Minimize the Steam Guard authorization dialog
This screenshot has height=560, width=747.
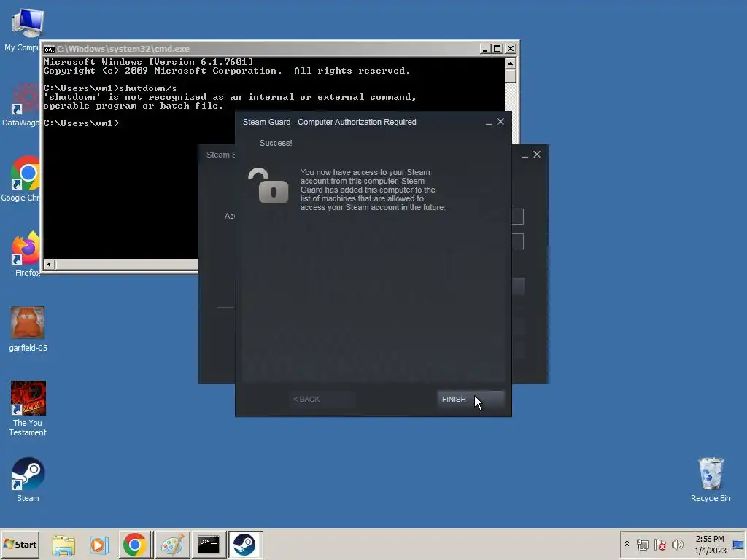tap(488, 122)
